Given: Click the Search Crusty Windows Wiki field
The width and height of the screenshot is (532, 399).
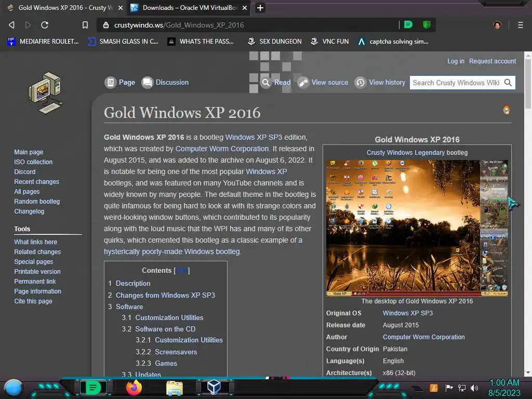Looking at the screenshot, I should click(x=456, y=83).
